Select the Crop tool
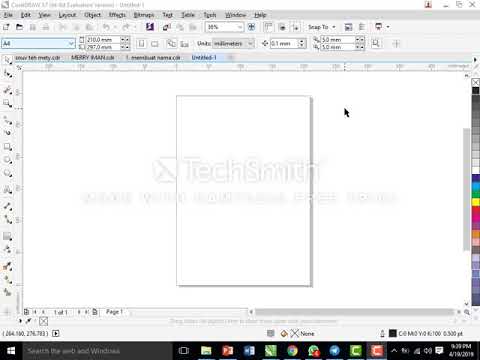This screenshot has width=480, height=360. [x=7, y=90]
